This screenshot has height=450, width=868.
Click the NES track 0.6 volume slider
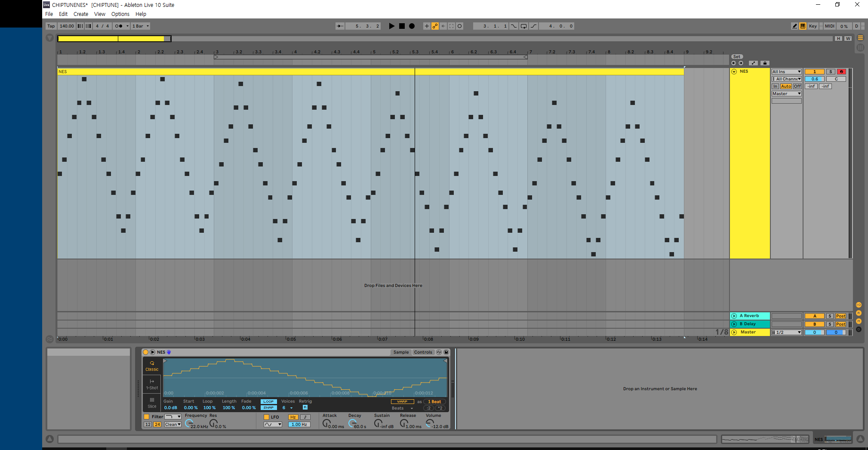click(814, 79)
